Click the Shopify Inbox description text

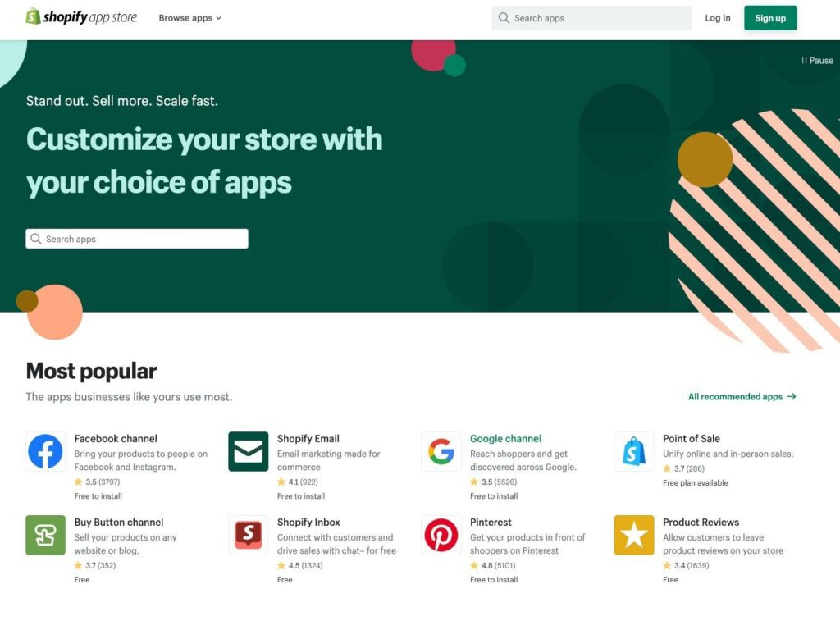click(x=336, y=544)
